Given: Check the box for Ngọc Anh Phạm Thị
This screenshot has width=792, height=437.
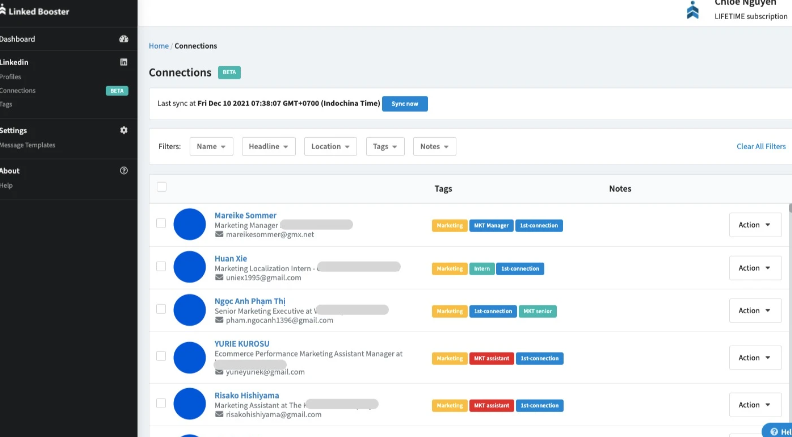Looking at the screenshot, I should 161,309.
